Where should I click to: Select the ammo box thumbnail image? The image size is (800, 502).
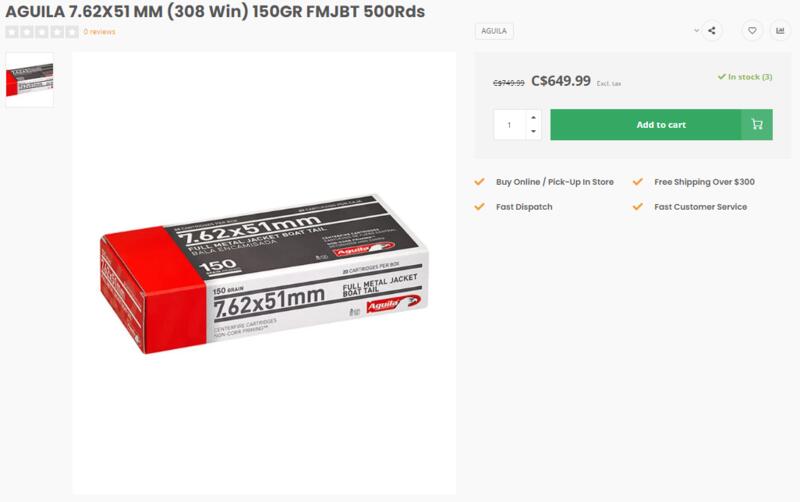pyautogui.click(x=30, y=80)
